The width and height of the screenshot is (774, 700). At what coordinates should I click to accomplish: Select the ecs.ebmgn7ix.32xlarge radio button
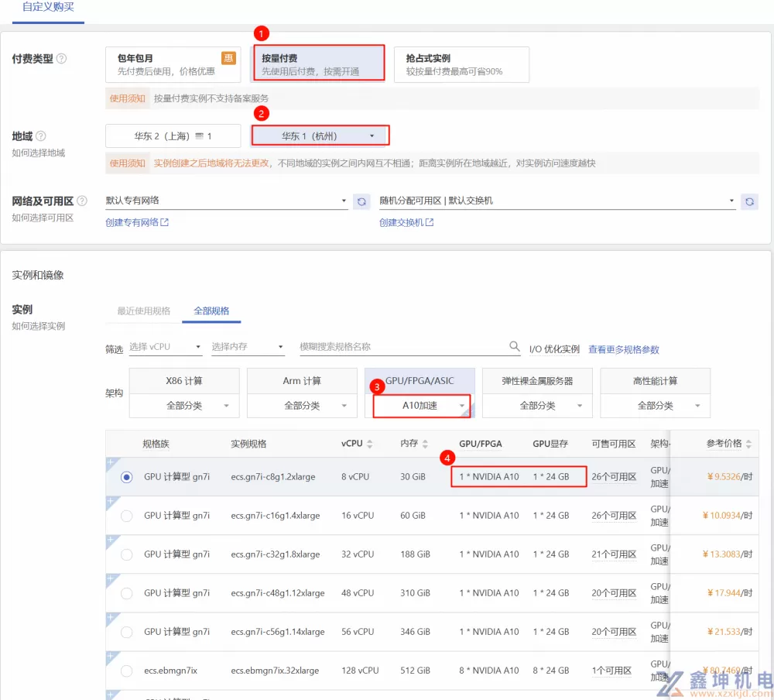[x=126, y=671]
